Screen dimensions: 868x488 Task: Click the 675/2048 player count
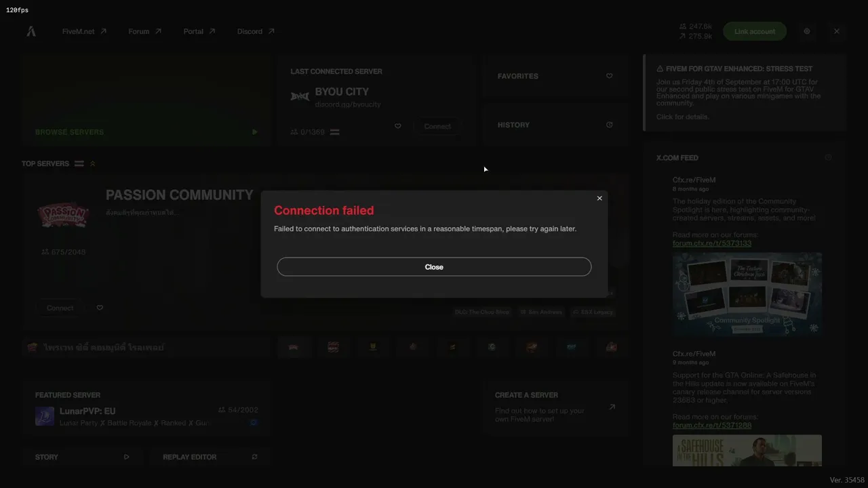63,252
